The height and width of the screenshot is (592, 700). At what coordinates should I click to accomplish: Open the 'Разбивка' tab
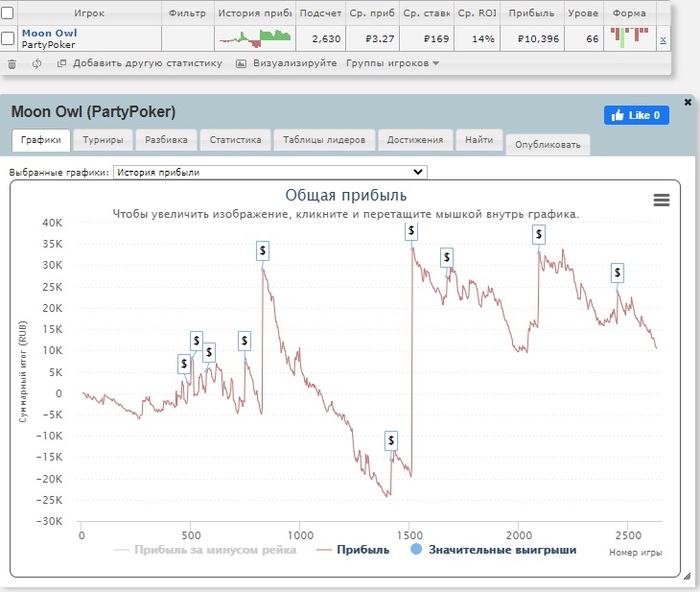(x=166, y=140)
